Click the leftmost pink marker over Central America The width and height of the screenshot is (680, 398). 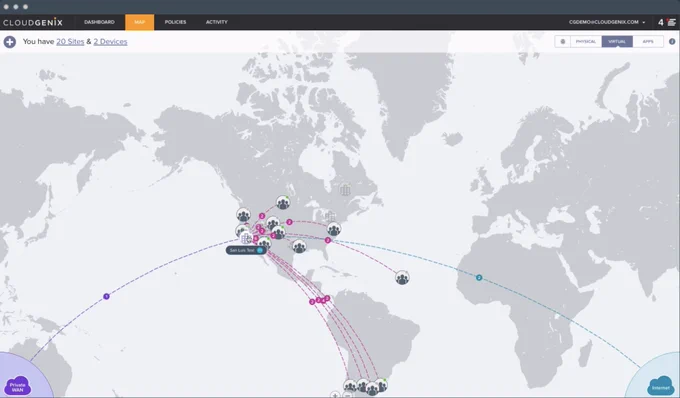312,302
